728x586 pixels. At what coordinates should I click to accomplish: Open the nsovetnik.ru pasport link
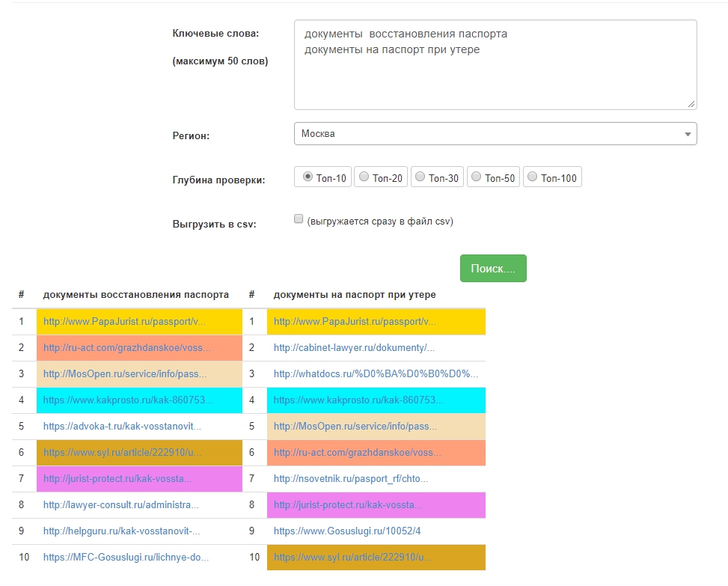(x=351, y=479)
